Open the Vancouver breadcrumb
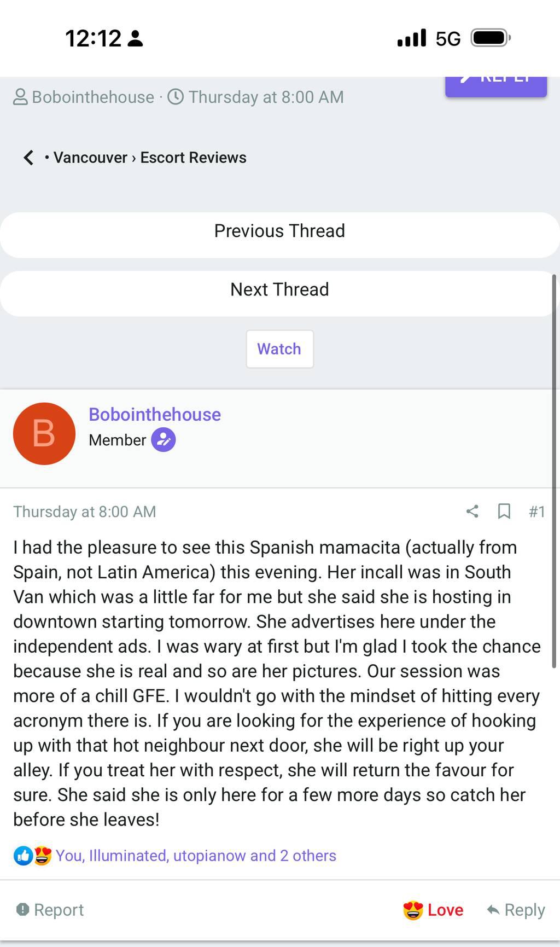Screen dimensions: 560x947 point(90,158)
